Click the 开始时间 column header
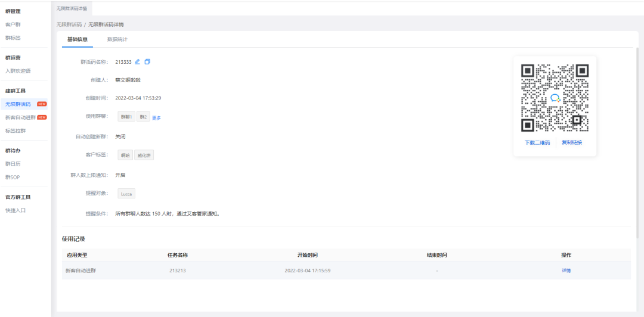Screen dimensions: 644x317 coord(308,255)
